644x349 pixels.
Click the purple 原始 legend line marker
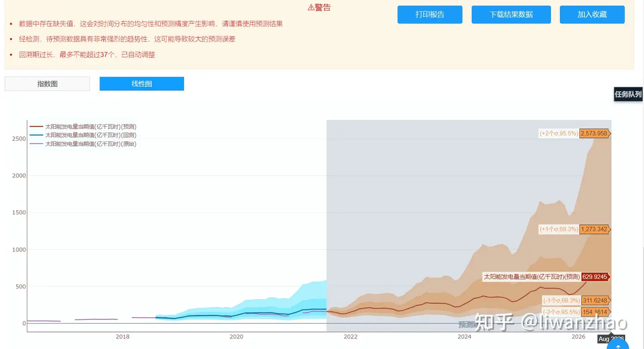(x=36, y=144)
